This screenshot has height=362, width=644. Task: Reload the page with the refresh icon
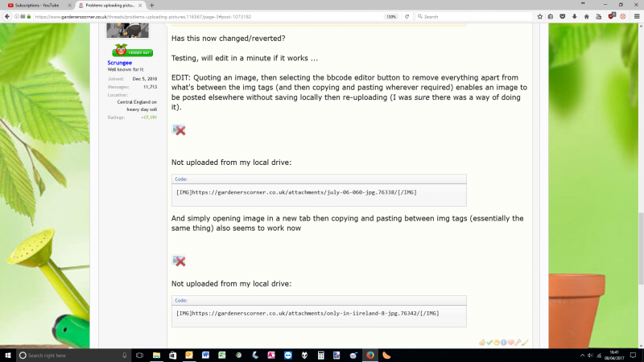[x=408, y=16]
